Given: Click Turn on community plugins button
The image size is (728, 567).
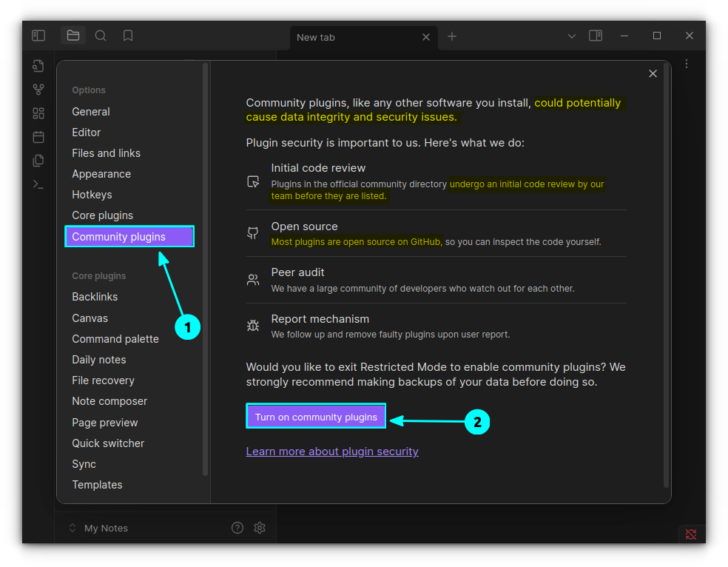Looking at the screenshot, I should pyautogui.click(x=316, y=417).
